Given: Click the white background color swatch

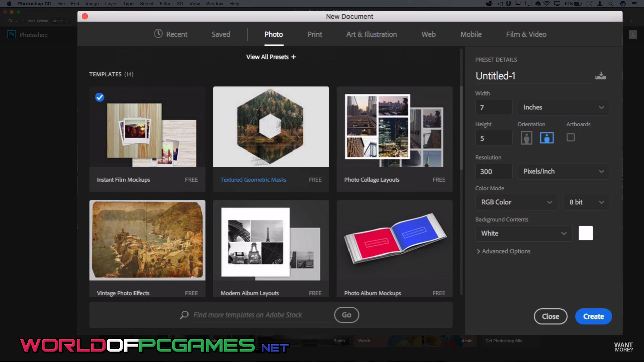Looking at the screenshot, I should coord(586,233).
